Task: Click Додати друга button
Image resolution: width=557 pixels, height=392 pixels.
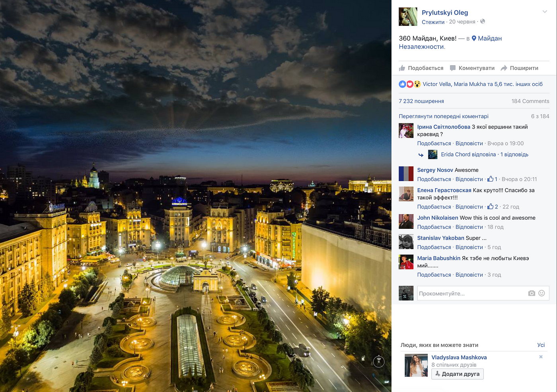Action: 458,374
